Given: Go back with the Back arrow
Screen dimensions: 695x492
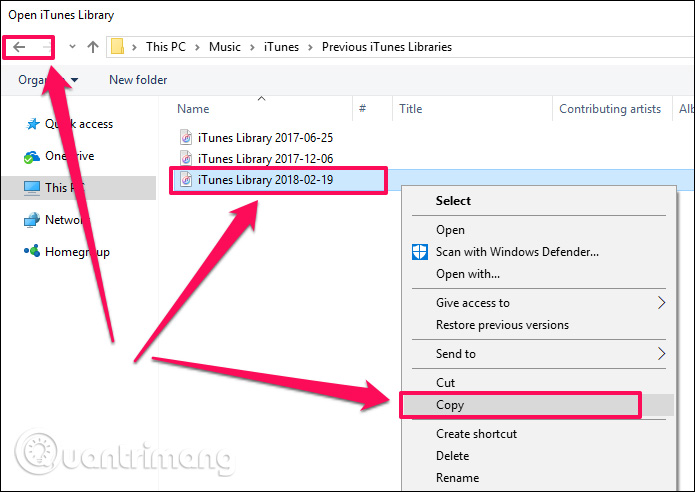Looking at the screenshot, I should pyautogui.click(x=19, y=47).
